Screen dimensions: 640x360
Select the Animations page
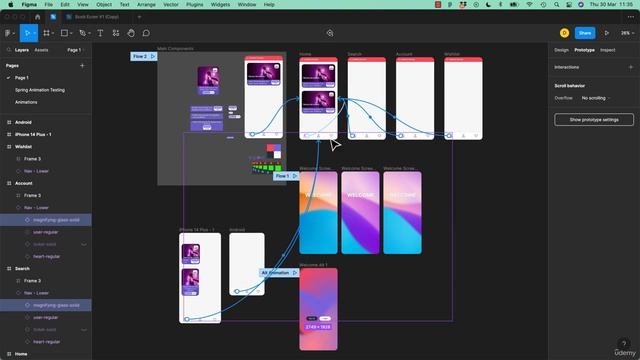pos(26,102)
